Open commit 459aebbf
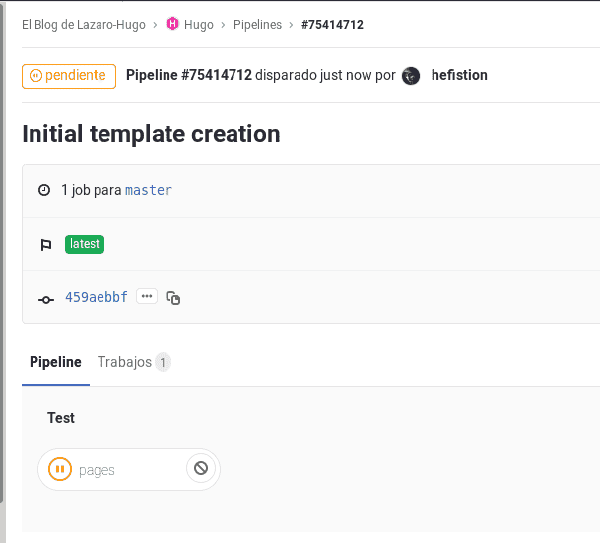This screenshot has height=543, width=600. pyautogui.click(x=96, y=297)
